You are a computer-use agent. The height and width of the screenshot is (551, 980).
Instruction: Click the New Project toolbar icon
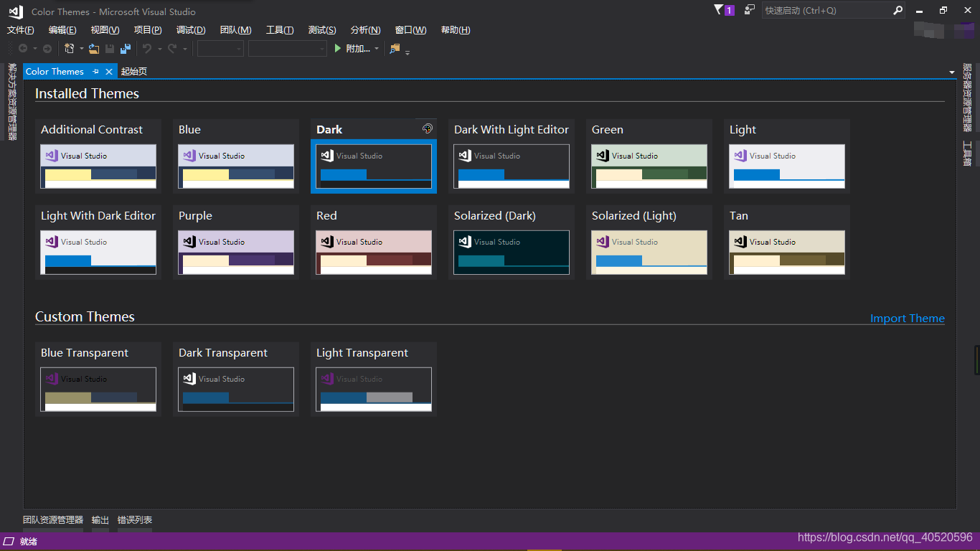tap(70, 49)
